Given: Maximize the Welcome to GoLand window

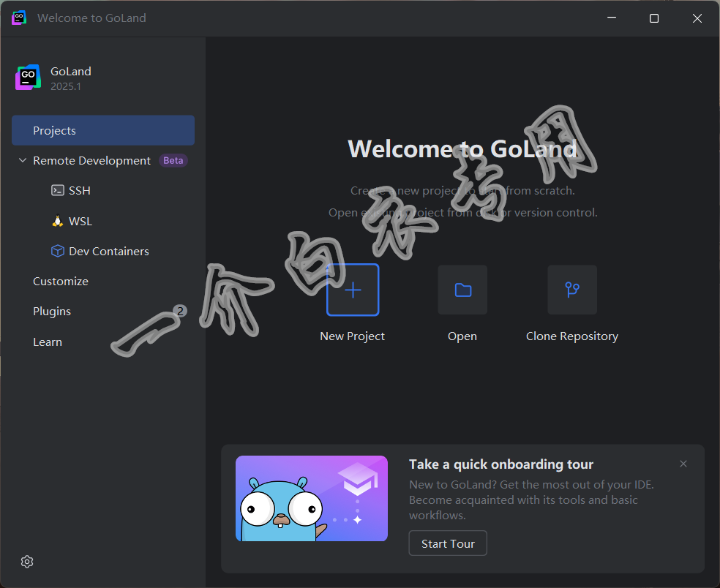Looking at the screenshot, I should coord(654,18).
